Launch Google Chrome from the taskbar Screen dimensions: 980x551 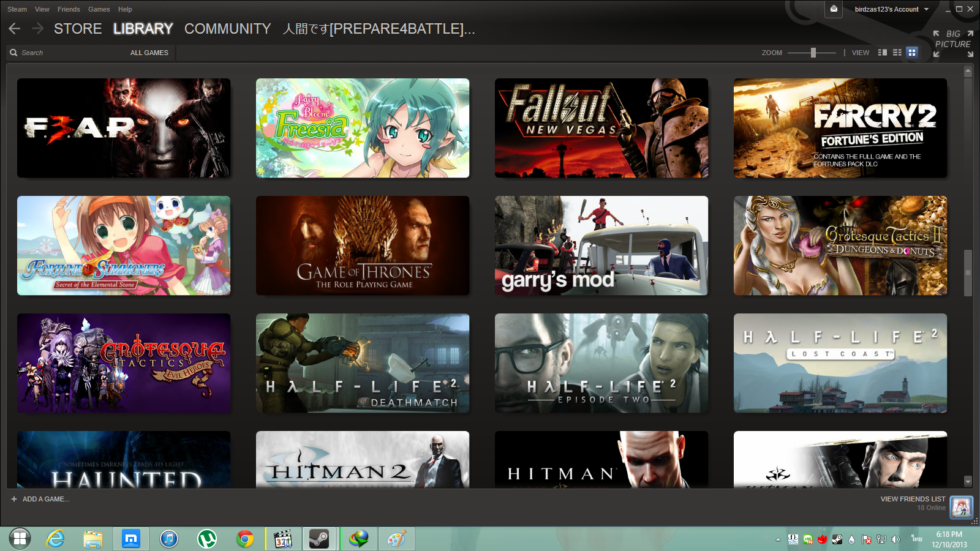pos(245,539)
